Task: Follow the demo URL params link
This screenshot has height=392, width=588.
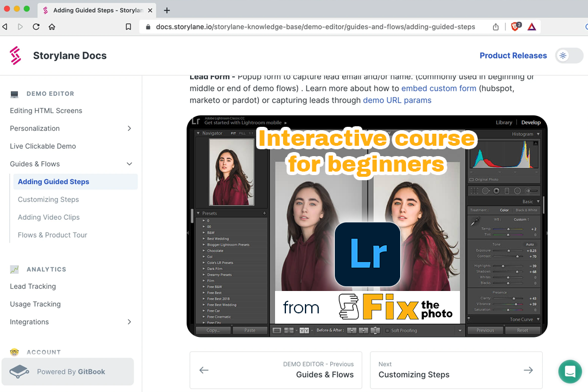Action: click(397, 100)
